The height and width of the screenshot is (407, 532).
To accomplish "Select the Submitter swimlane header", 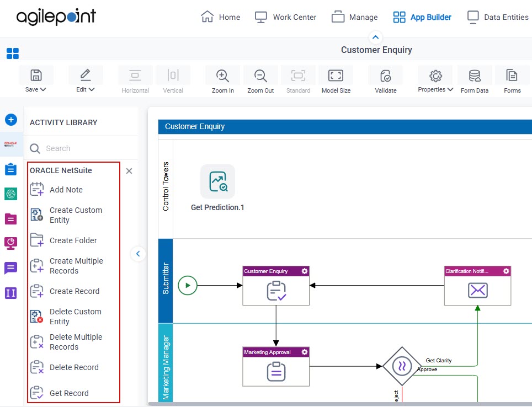I will click(166, 281).
